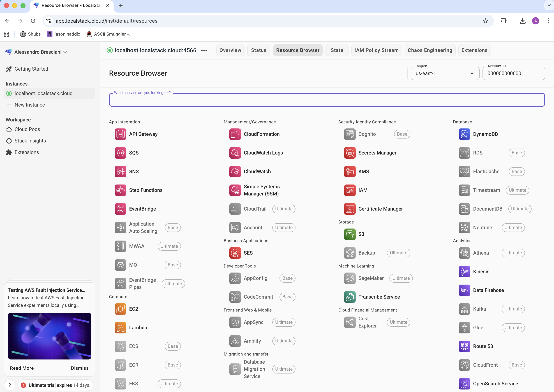
Task: Click the SES service icon
Action: [235, 253]
